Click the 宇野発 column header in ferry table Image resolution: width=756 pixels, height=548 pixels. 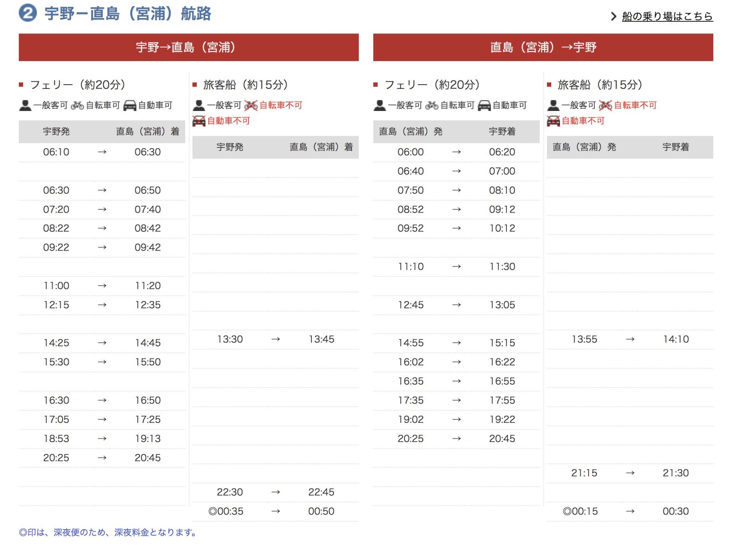(x=56, y=131)
